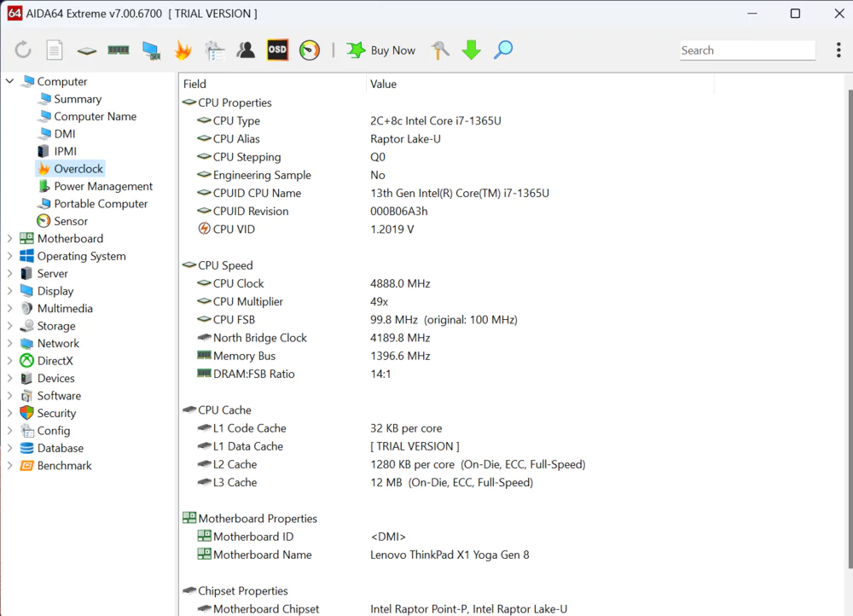The height and width of the screenshot is (616, 853).
Task: Expand the Storage tree node
Action: pos(9,325)
